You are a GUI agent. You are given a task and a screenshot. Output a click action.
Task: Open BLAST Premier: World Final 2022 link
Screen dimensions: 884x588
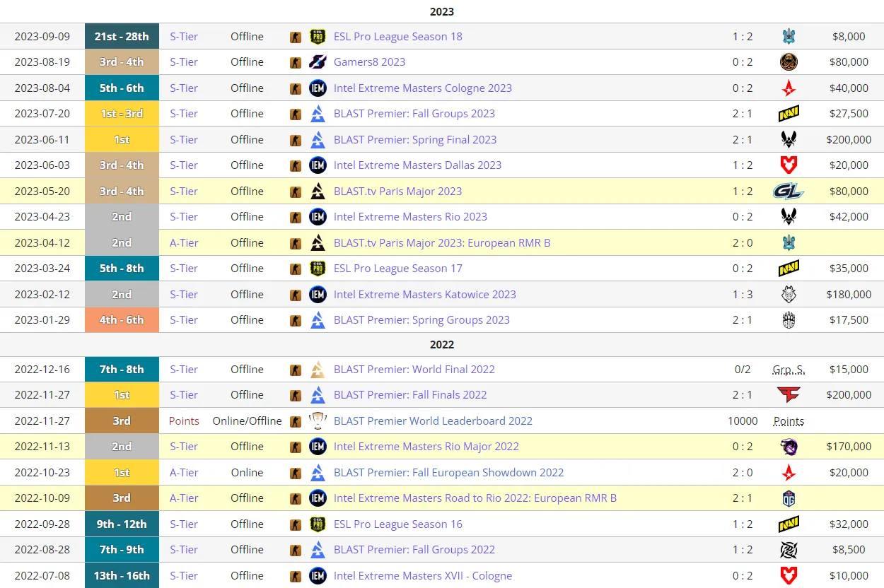(x=414, y=370)
